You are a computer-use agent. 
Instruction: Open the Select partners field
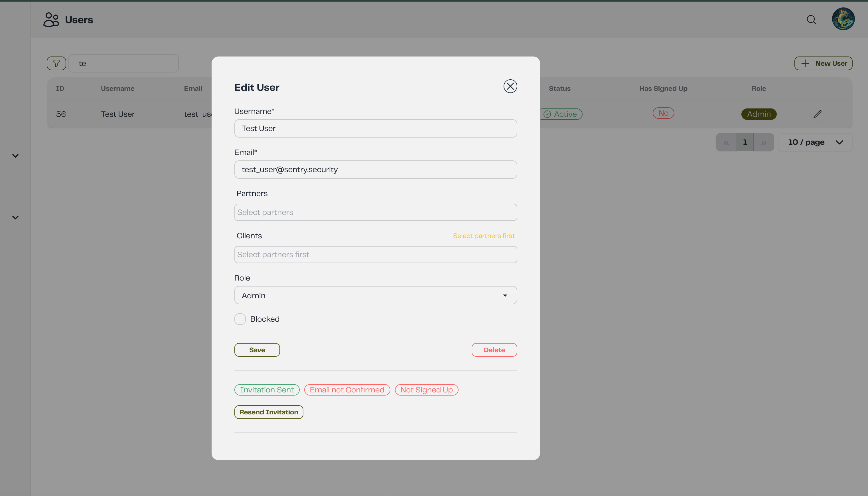375,212
